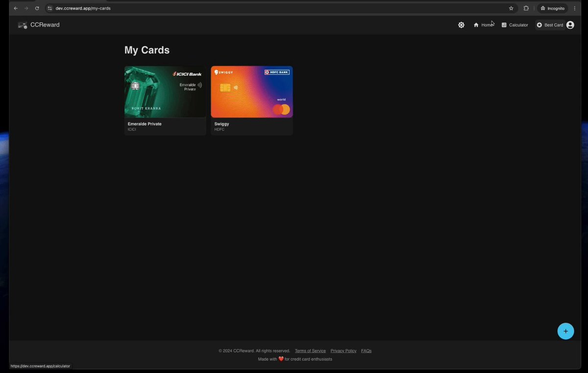This screenshot has height=373, width=588.
Task: Click the Incognito profile button
Action: pos(552,8)
